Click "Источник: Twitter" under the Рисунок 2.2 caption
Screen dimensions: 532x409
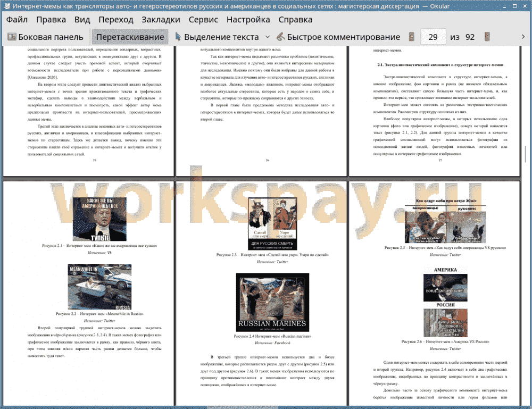pos(100,321)
